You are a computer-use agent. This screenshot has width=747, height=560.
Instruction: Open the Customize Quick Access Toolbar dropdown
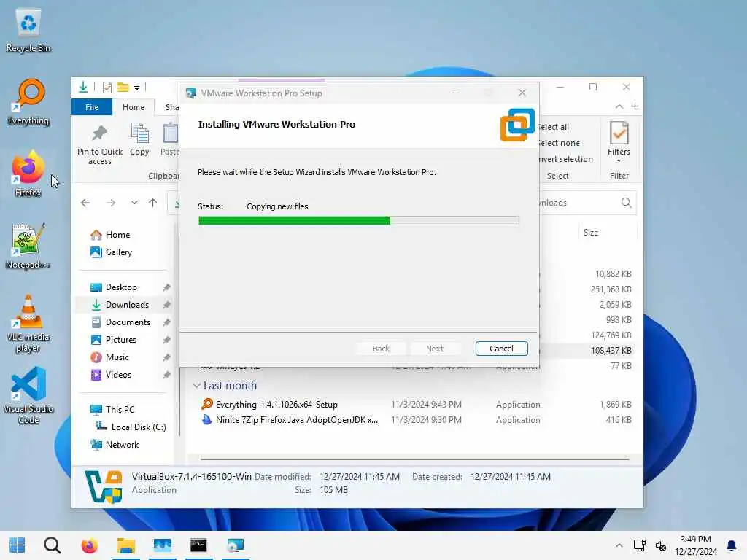coord(136,87)
